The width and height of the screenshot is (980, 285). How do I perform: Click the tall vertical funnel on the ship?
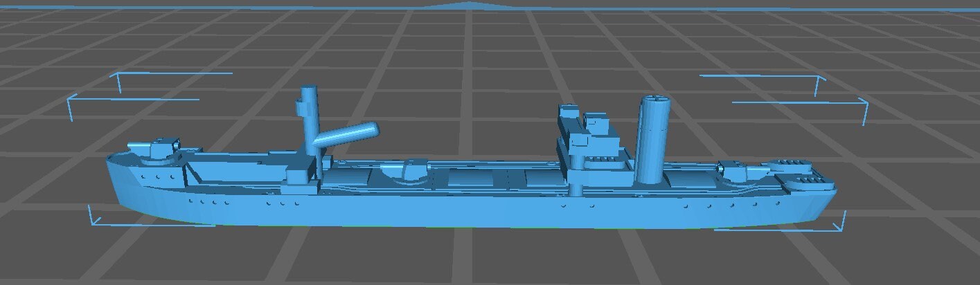point(651,140)
